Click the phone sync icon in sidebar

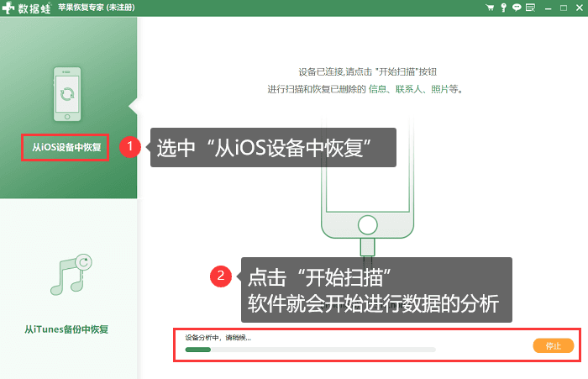(x=67, y=95)
